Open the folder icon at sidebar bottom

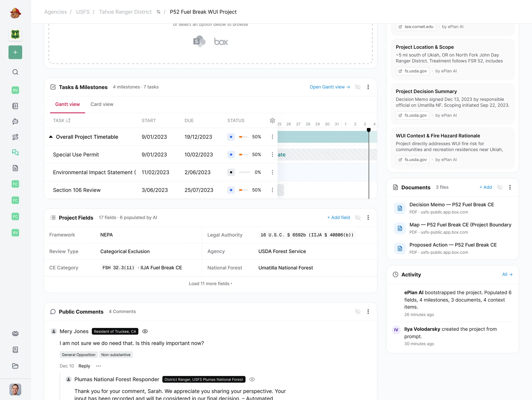coord(15,366)
